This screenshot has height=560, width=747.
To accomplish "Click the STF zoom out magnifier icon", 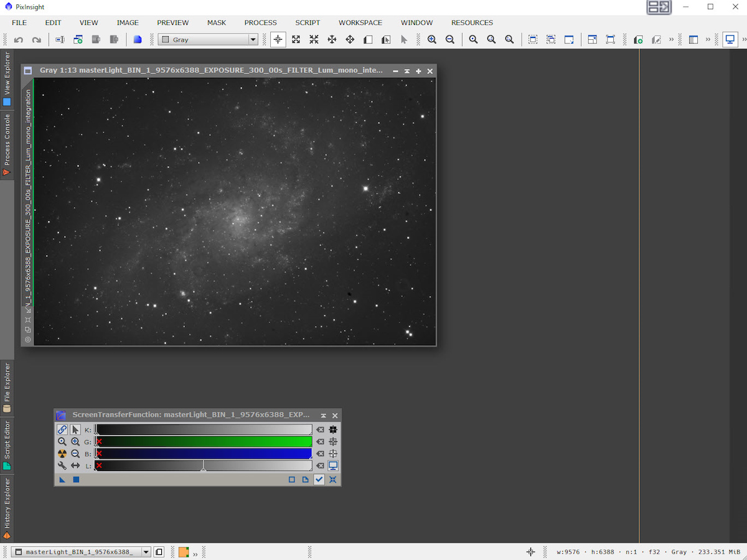I will click(75, 454).
